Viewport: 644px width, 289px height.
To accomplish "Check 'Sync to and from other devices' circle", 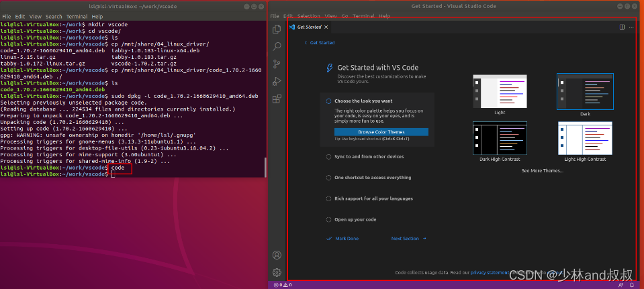I will click(328, 157).
